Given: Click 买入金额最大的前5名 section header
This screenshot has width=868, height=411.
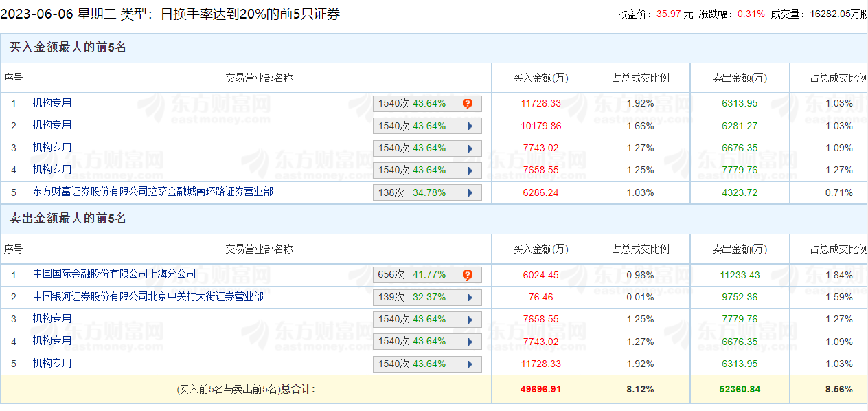Looking at the screenshot, I should 68,48.
